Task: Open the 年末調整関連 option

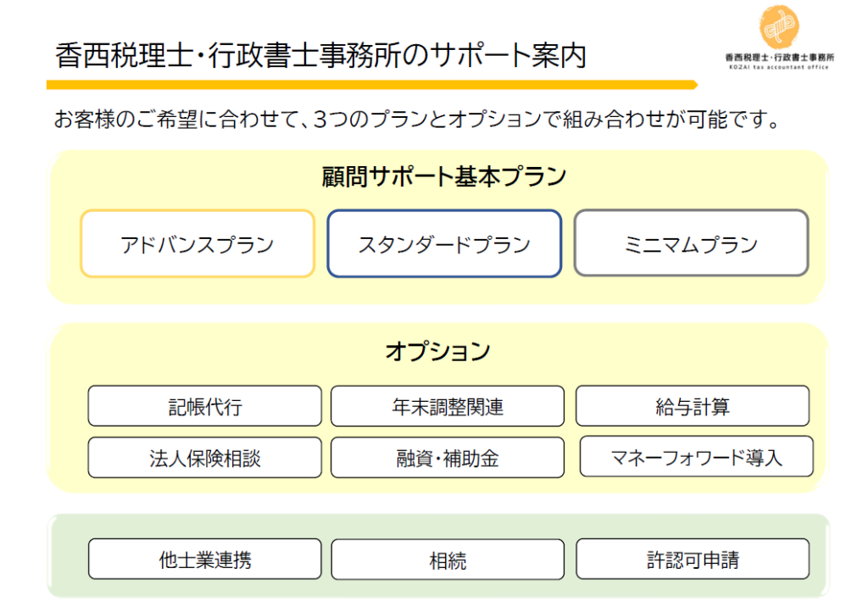Action: tap(448, 406)
